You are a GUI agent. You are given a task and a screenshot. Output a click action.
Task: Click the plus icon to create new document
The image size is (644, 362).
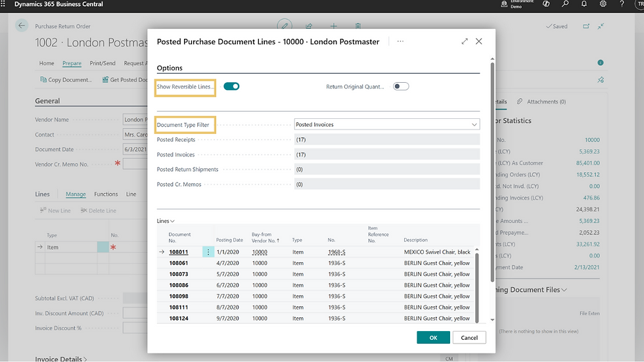click(334, 26)
